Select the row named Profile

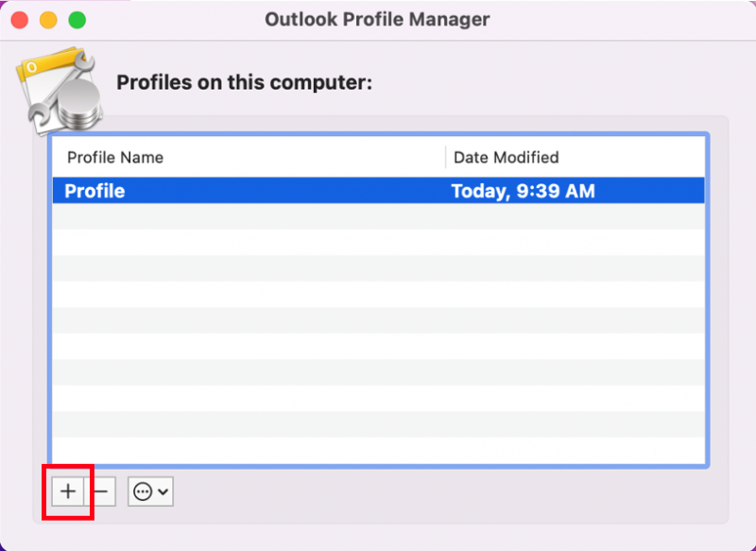point(379,190)
